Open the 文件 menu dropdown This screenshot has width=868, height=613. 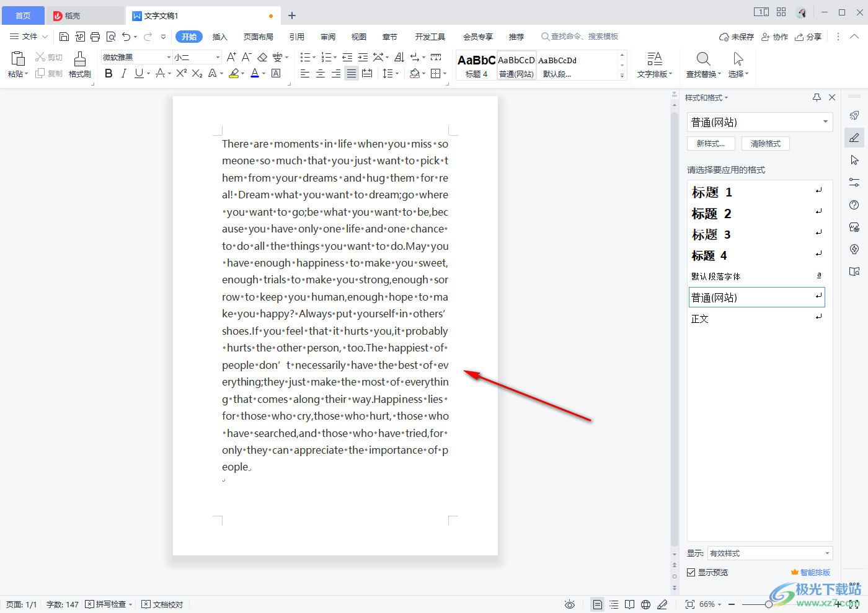point(29,37)
